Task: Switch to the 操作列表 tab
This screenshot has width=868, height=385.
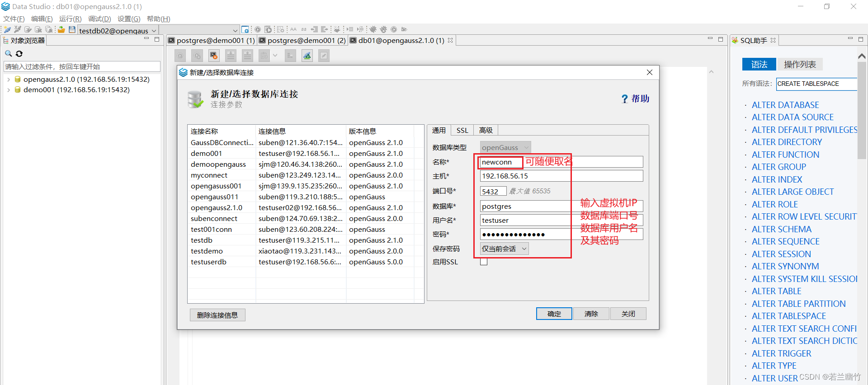Action: [800, 64]
